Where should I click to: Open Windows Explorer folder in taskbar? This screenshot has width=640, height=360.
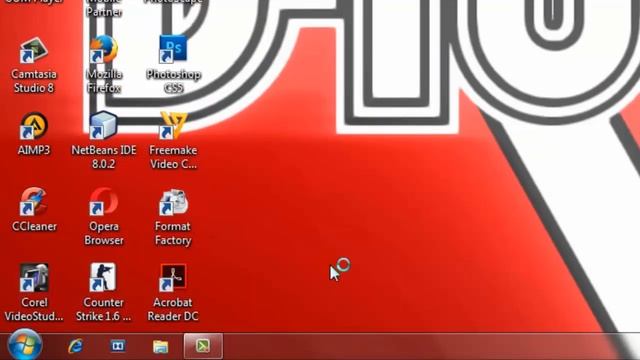tap(160, 346)
